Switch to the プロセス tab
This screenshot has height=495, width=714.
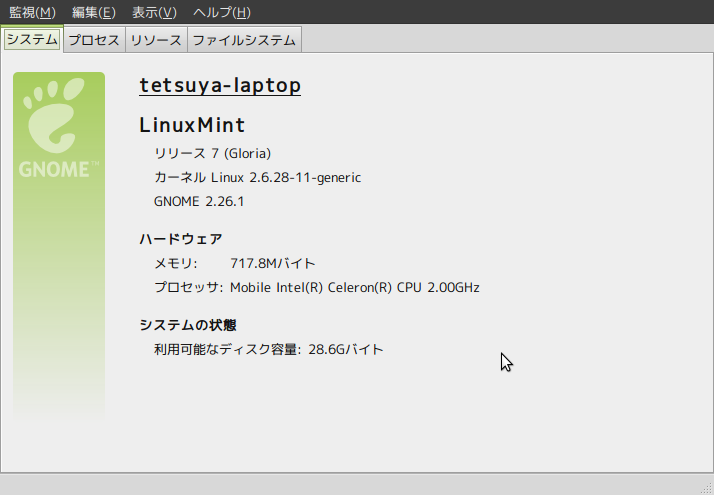click(x=94, y=40)
